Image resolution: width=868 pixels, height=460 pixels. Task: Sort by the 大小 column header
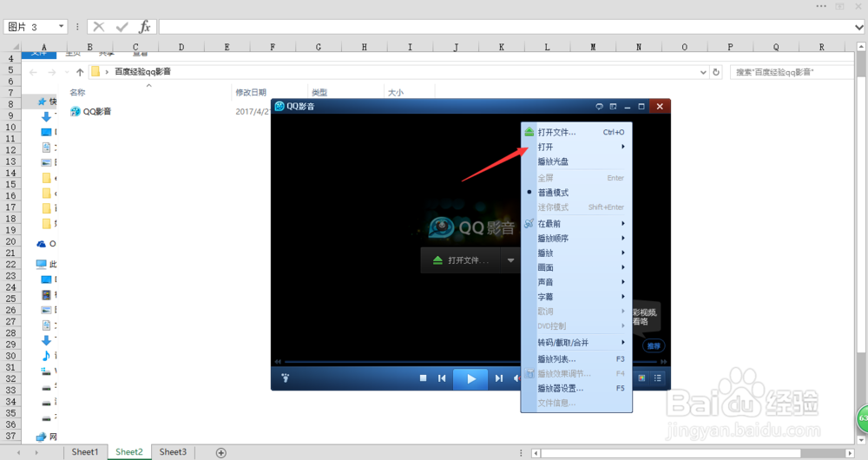tap(395, 93)
